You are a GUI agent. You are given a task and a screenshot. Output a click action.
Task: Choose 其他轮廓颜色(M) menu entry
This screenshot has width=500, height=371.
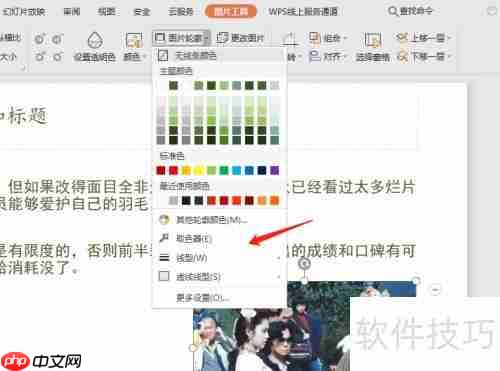219,220
